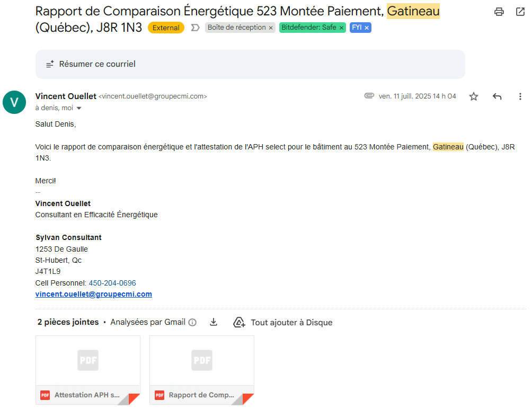Remove the FYI label
The image size is (532, 409).
(367, 28)
